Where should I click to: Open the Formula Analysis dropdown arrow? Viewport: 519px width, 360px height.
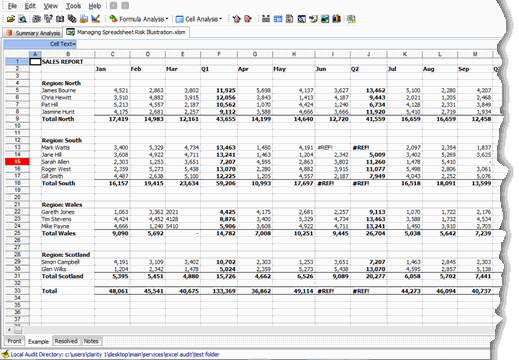point(167,19)
